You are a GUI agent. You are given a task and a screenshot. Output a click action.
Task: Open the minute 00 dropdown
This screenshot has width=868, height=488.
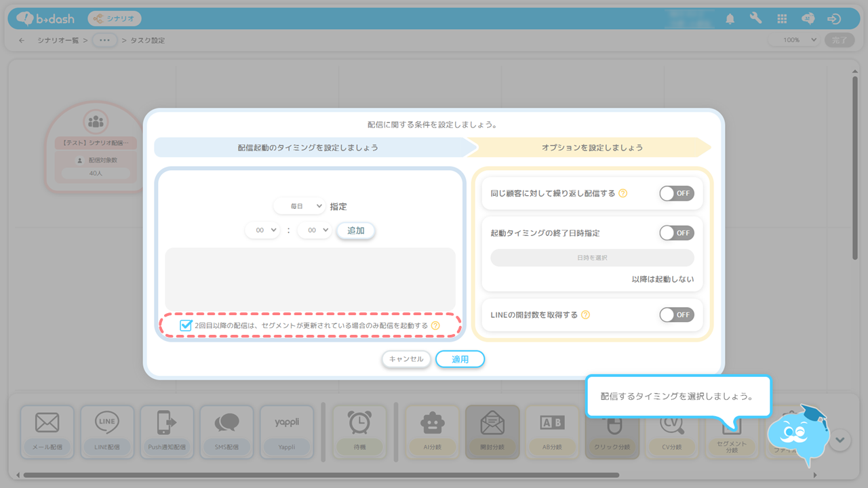[x=314, y=230]
